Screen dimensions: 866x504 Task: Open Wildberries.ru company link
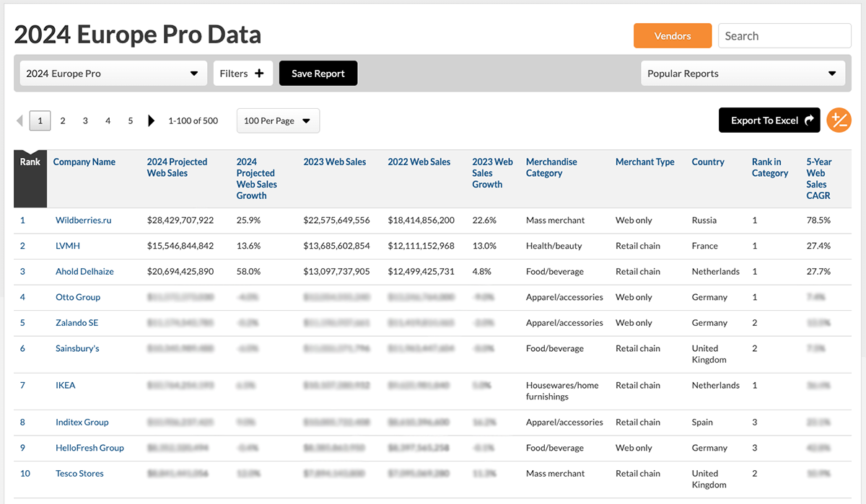coord(84,221)
